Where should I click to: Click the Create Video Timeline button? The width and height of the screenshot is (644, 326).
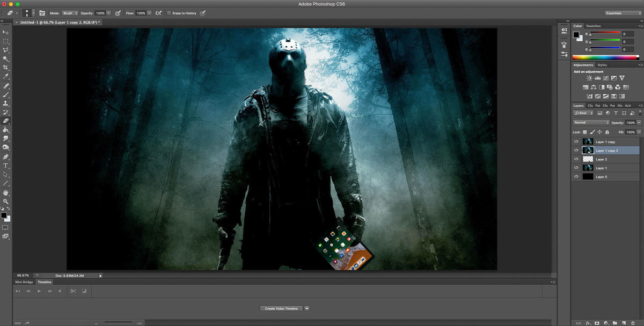click(281, 308)
